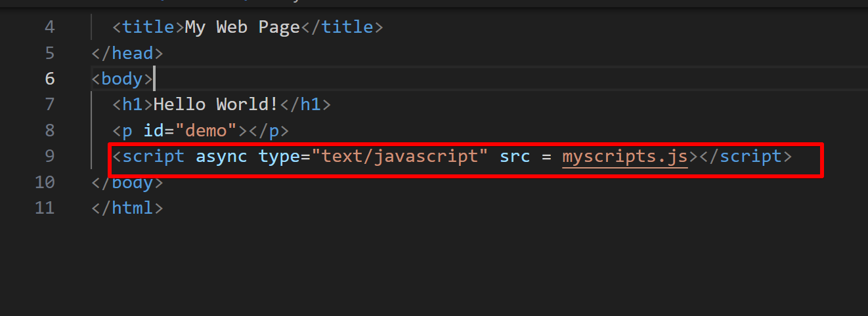Click line number 11 in the gutter

pos(45,208)
